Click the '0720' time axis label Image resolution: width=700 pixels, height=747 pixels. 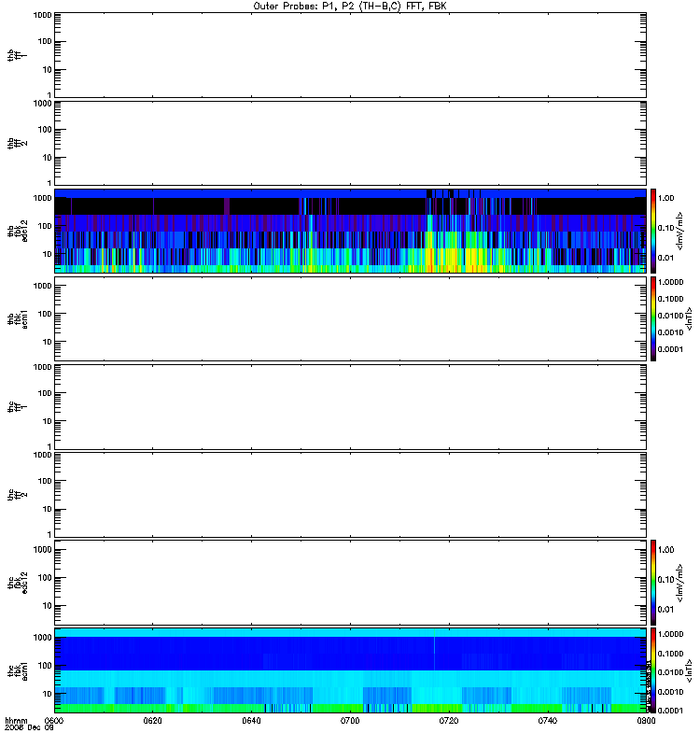[449, 720]
